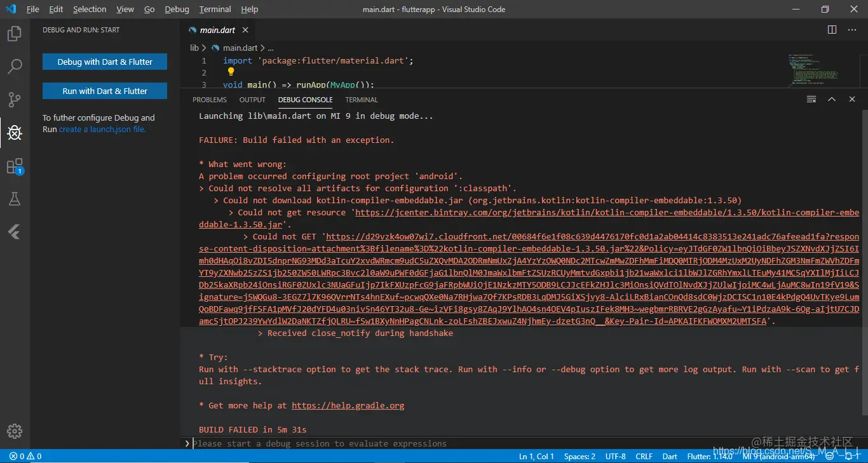The height and width of the screenshot is (463, 868).
Task: Select the DEBUG CONSOLE tab
Action: tap(305, 100)
